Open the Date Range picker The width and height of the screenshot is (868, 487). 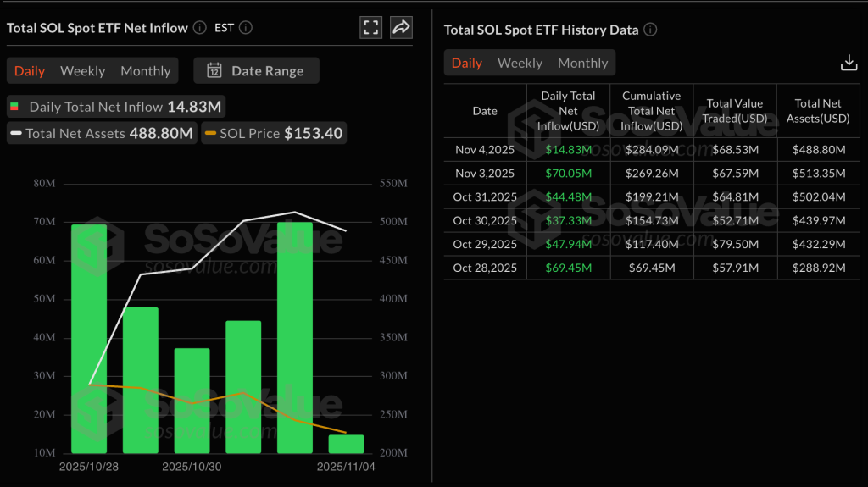(x=256, y=70)
